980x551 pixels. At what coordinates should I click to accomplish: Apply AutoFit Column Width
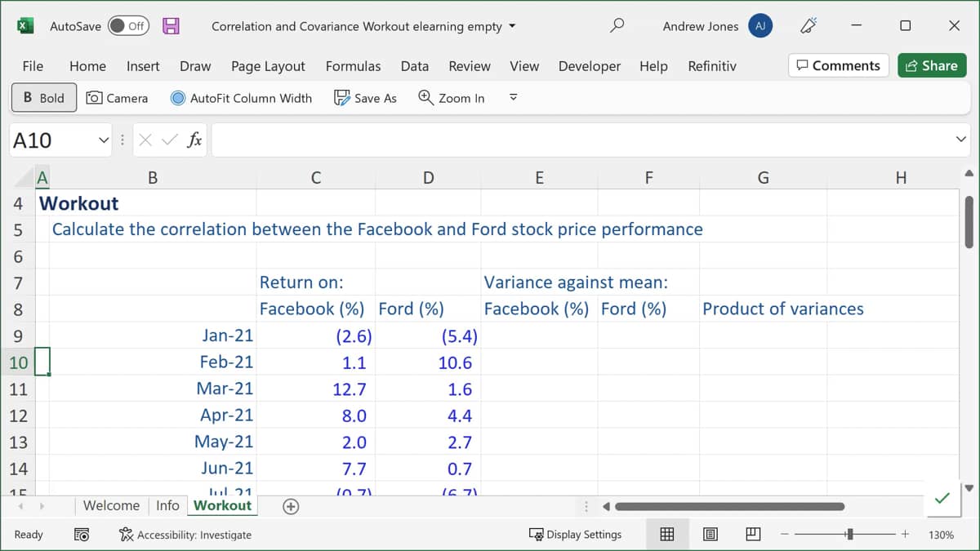(x=242, y=98)
